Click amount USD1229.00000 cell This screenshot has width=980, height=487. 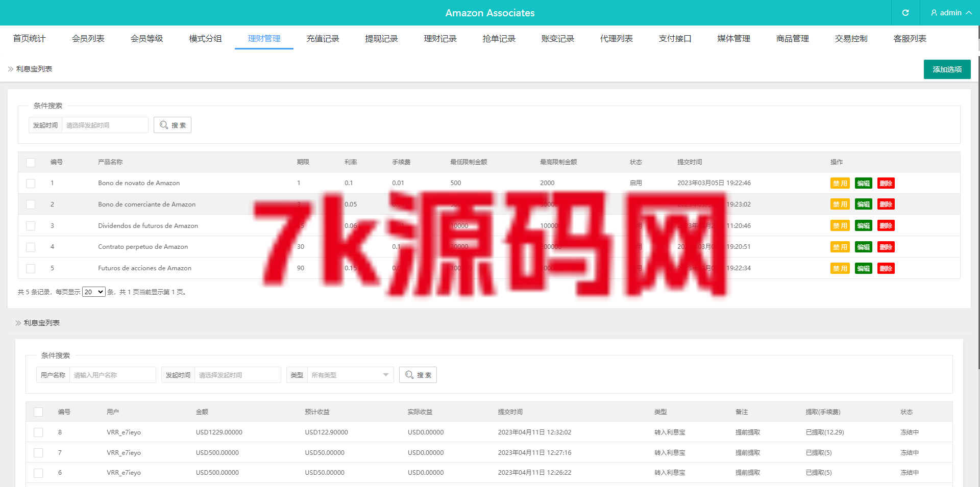point(219,432)
